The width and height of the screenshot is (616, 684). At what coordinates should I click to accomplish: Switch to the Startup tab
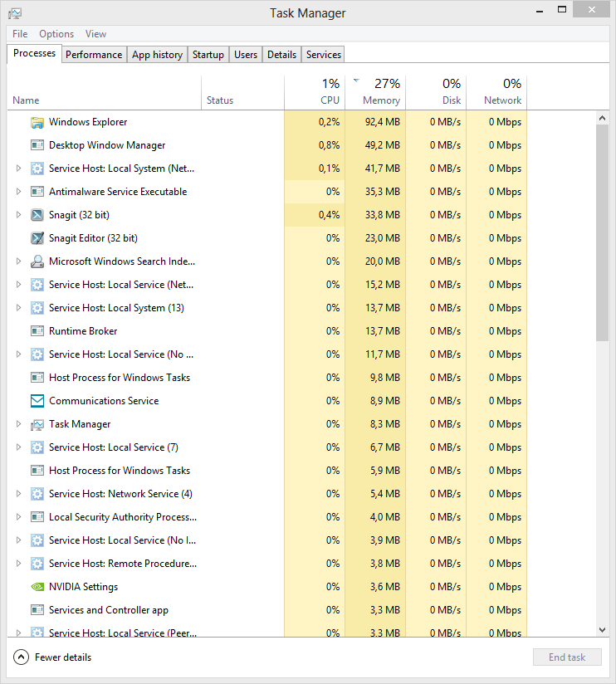click(208, 54)
